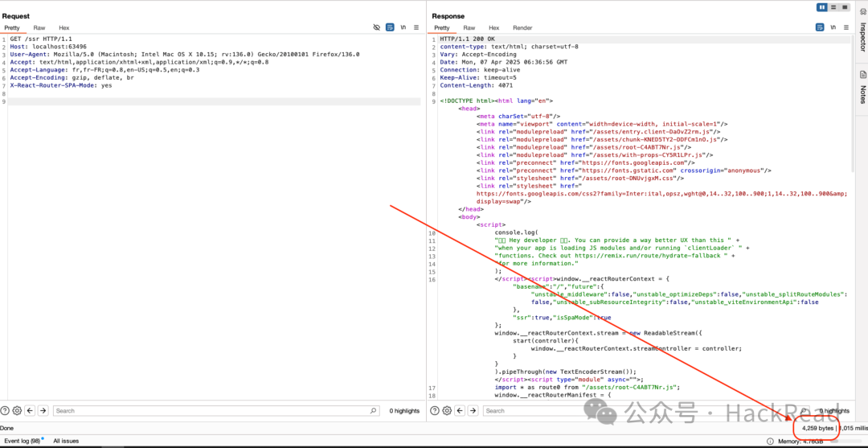
Task: Switch Response view to Render tab
Action: tap(522, 27)
